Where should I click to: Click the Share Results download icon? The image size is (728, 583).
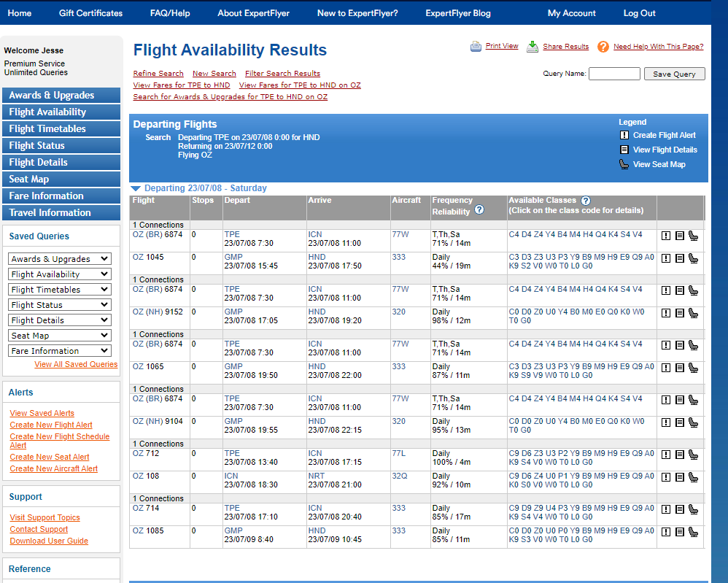533,47
